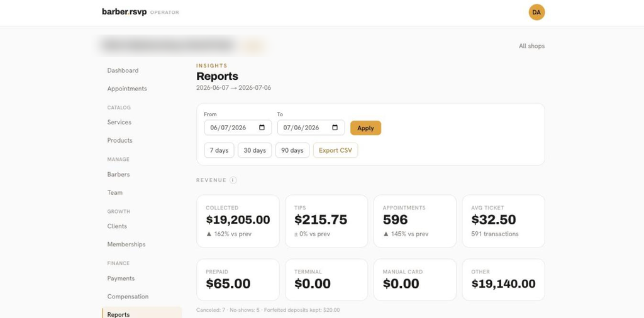This screenshot has height=318, width=644.
Task: Click date range subtitle 2026-06-07 → 2026-07-06
Action: 234,88
